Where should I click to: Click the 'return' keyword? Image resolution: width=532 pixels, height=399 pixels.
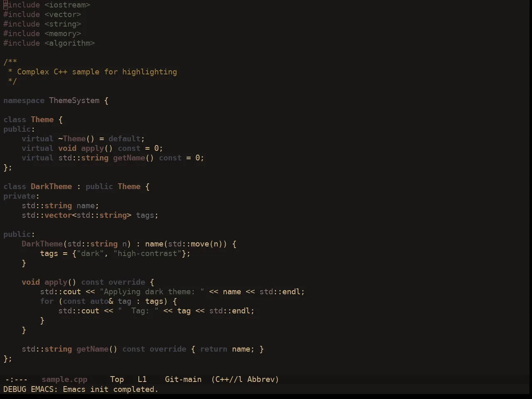tap(214, 349)
